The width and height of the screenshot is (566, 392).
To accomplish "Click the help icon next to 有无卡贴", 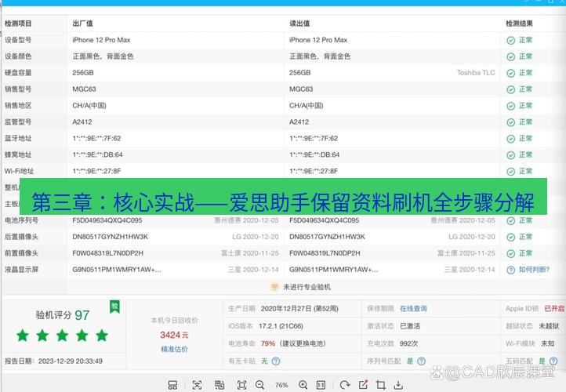I will 276,361.
